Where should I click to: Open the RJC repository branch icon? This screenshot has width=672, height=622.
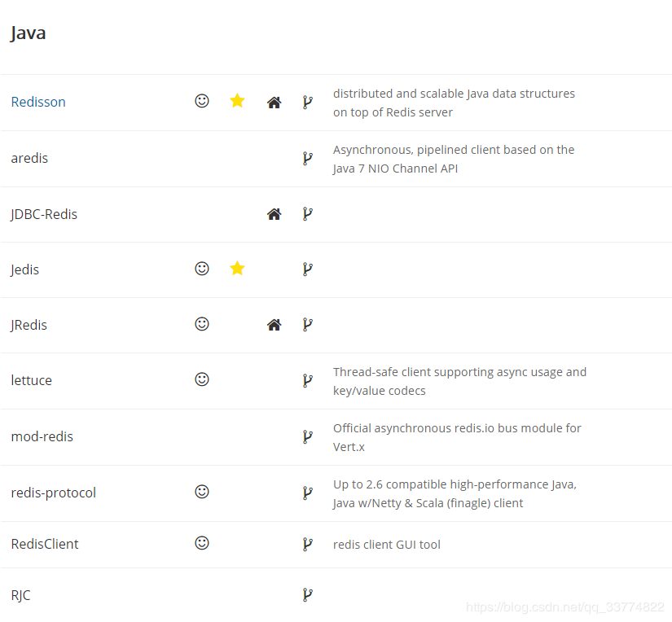tap(307, 595)
